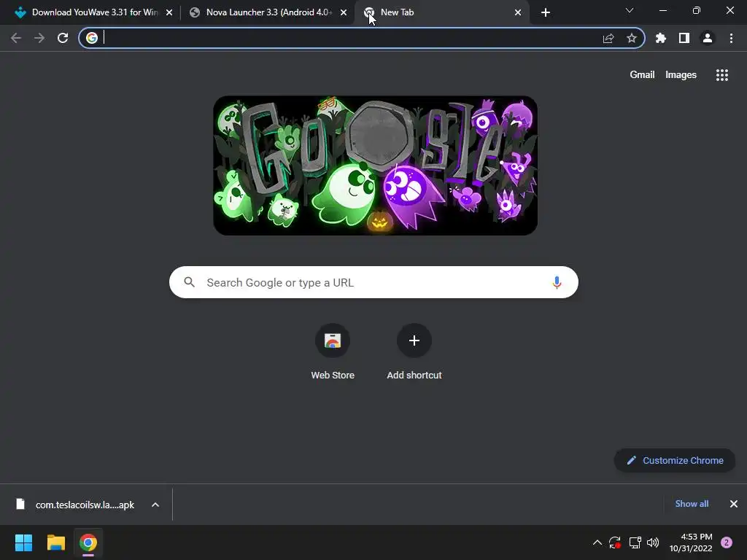Select the New Tab tab

coord(442,12)
